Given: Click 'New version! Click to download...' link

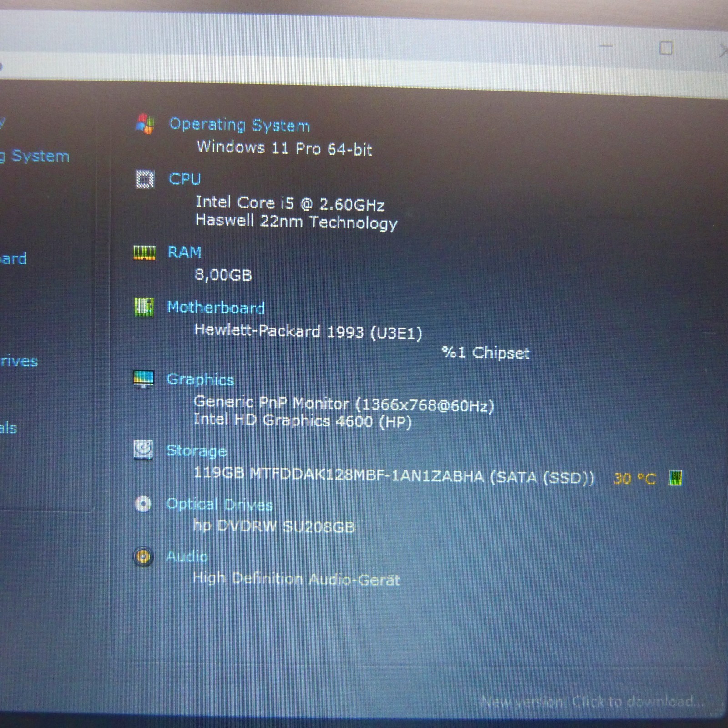Looking at the screenshot, I should click(592, 701).
